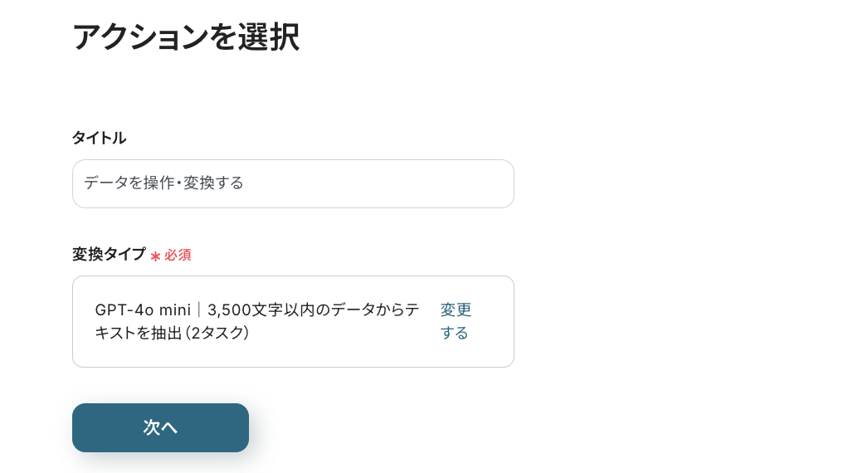Click the vertical bar separator after mini
This screenshot has width=868, height=473.
(x=199, y=310)
